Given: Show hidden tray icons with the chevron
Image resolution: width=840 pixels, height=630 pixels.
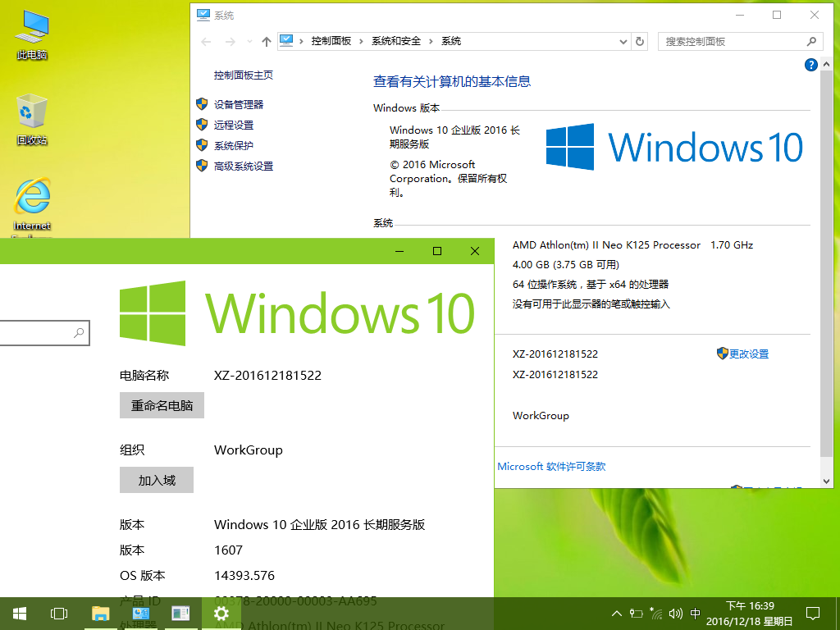Looking at the screenshot, I should coord(617,614).
